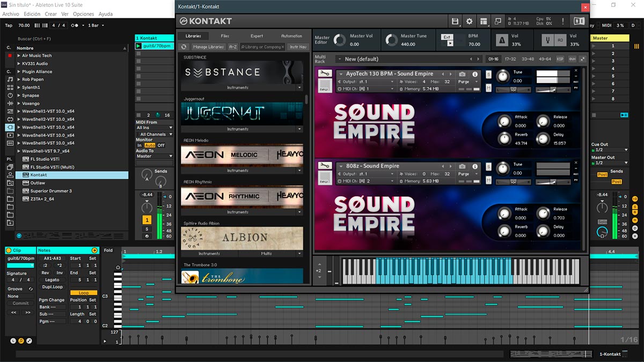Expand the Air Music Tech folder

(19, 56)
